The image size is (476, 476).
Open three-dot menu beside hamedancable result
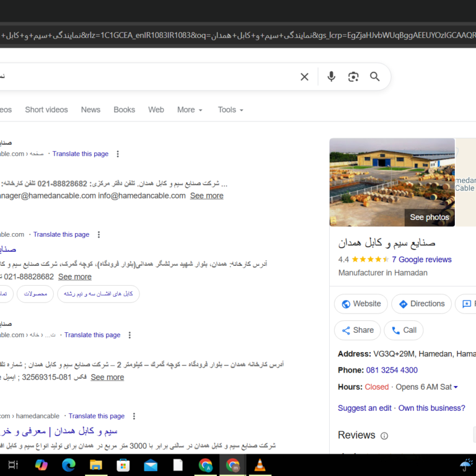pos(134,416)
